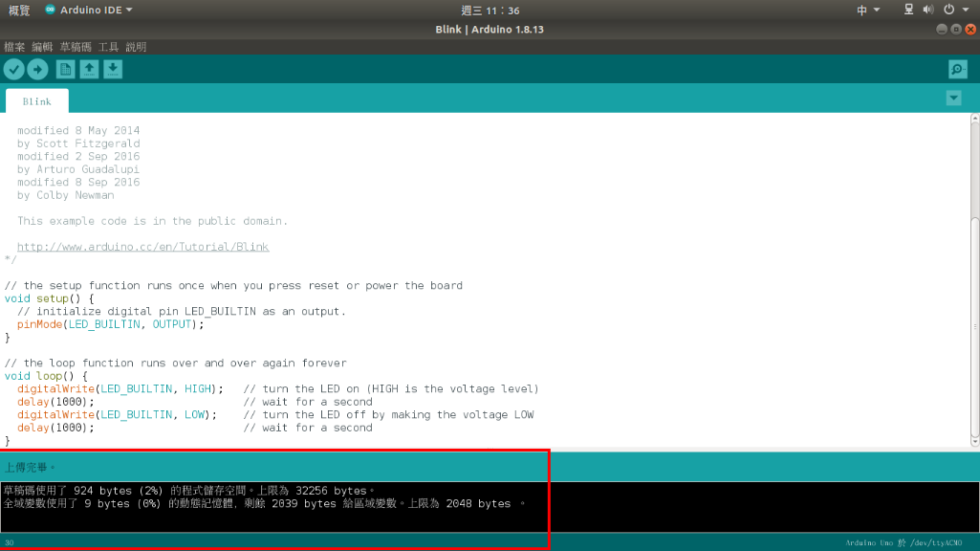Click the pinMode(LED_BUILTIN, OUTPUT) line
980x551 pixels.
point(111,324)
